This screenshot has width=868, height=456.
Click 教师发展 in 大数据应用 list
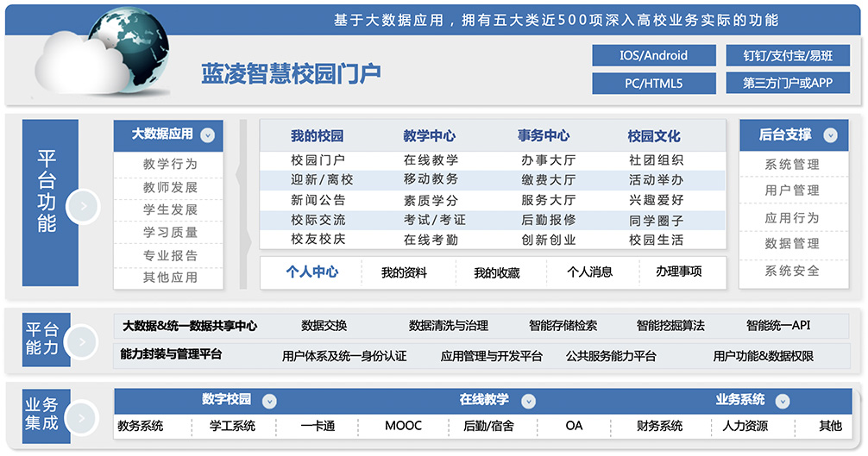click(x=170, y=187)
